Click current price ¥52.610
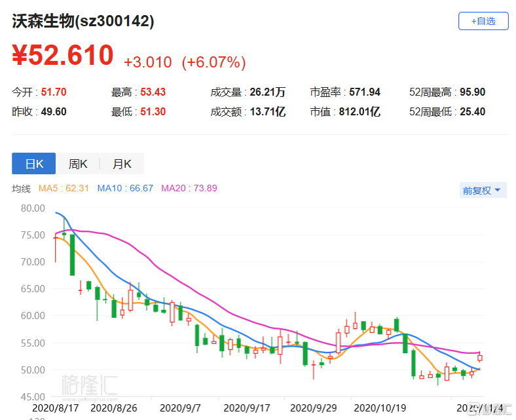The width and height of the screenshot is (516, 420). tap(63, 54)
